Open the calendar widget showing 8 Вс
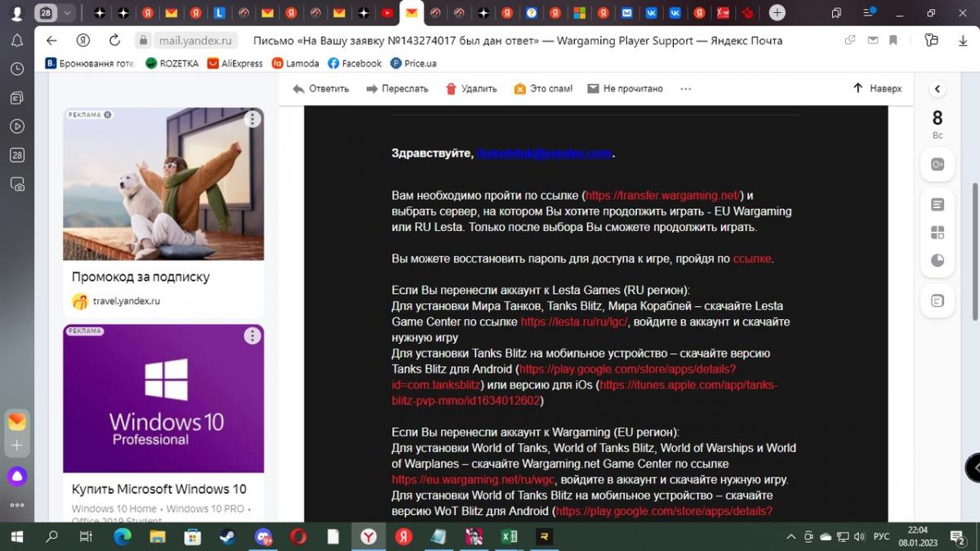The image size is (980, 551). 938,123
